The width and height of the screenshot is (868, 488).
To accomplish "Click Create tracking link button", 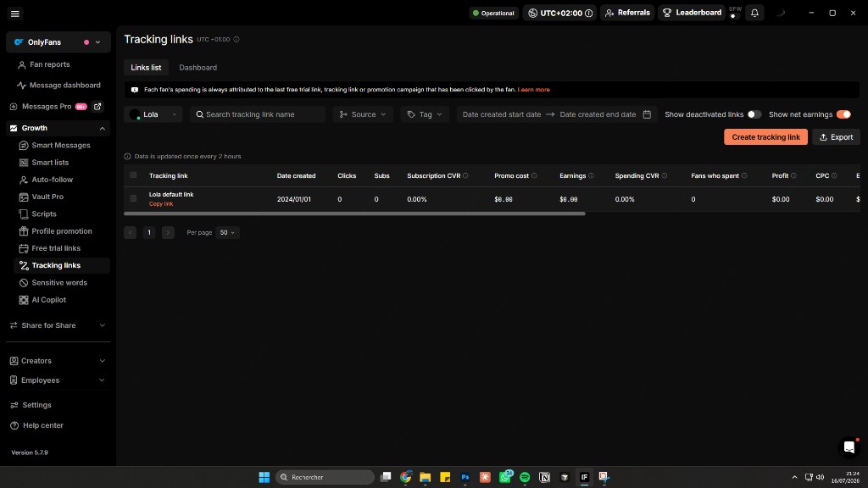I will pos(765,137).
